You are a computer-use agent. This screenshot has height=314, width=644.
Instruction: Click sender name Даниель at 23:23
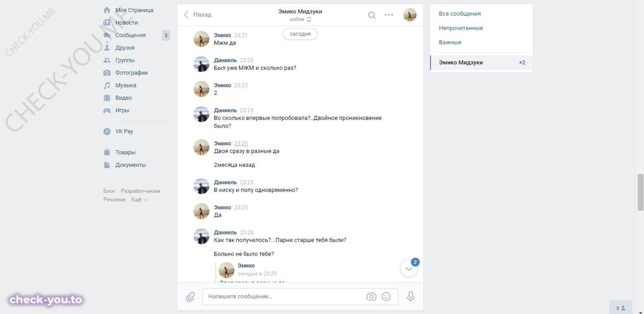point(226,60)
